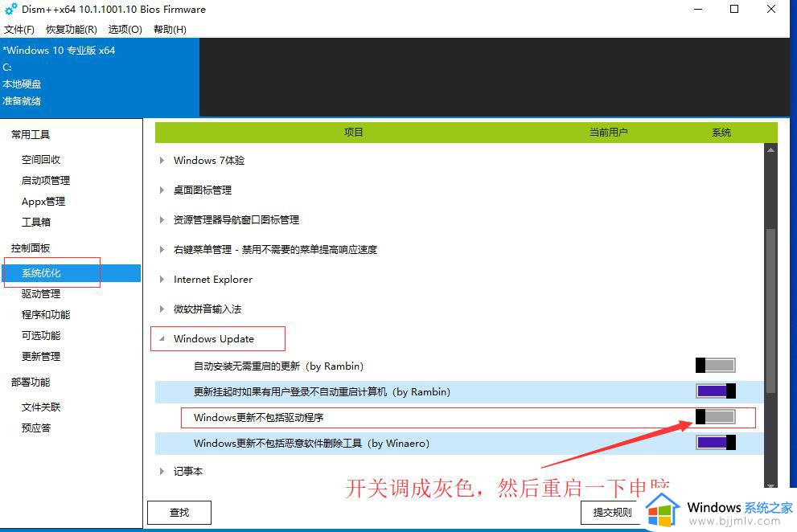The image size is (797, 532).
Task: Click the Windows Update group label
Action: 213,339
